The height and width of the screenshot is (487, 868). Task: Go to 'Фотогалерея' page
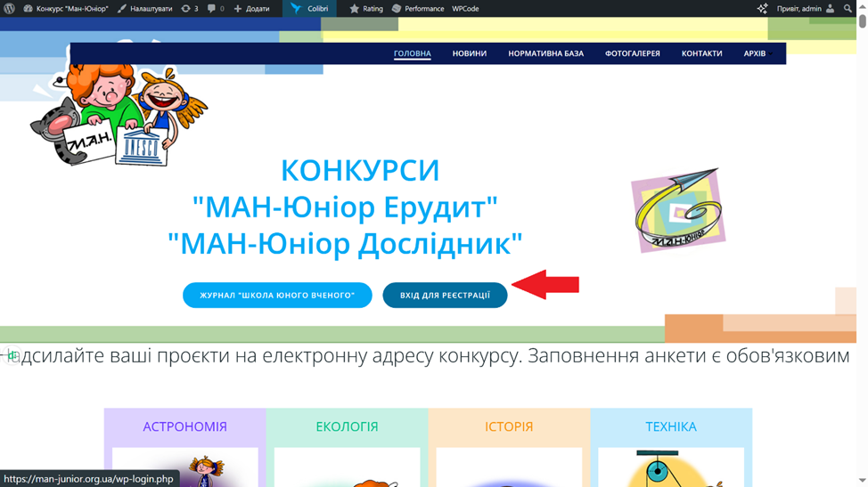click(632, 53)
